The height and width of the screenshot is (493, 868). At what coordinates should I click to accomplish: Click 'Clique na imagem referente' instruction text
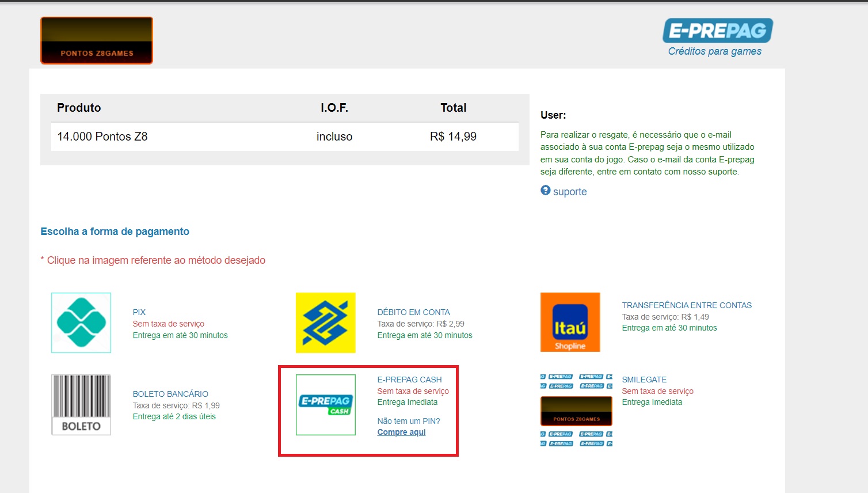click(x=153, y=260)
